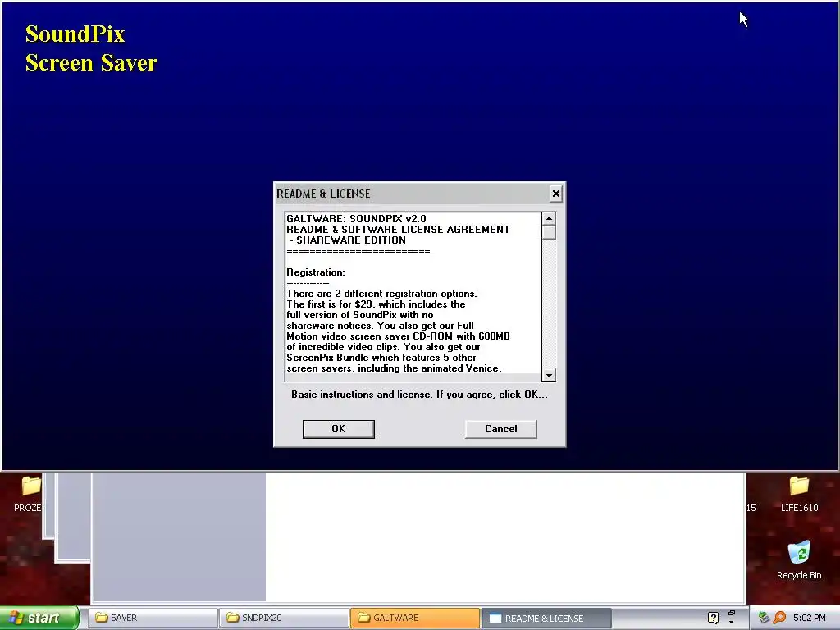Switch to SAVER folder in taskbar
This screenshot has height=630, width=840.
[x=153, y=618]
